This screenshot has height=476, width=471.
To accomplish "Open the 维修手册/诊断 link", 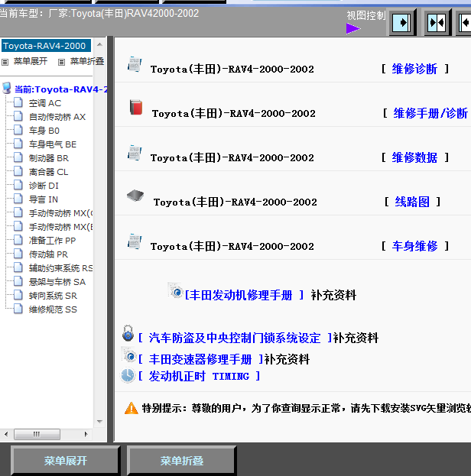I will [x=430, y=113].
